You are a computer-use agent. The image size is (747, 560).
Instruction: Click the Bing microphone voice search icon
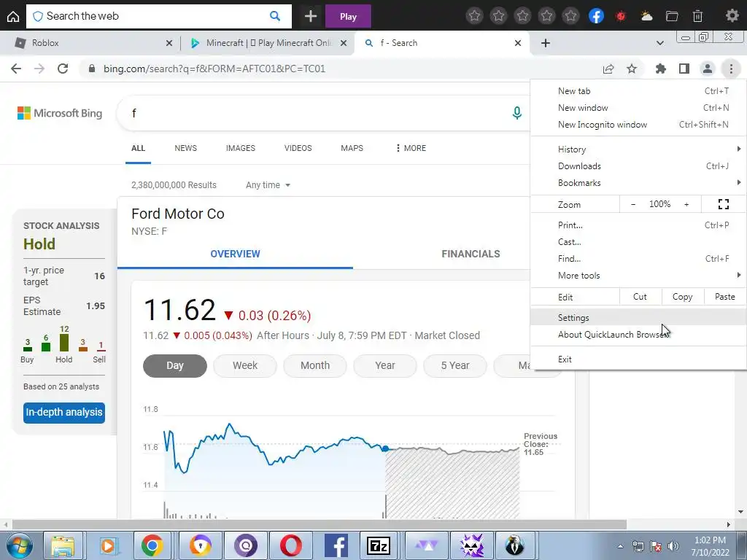(517, 113)
